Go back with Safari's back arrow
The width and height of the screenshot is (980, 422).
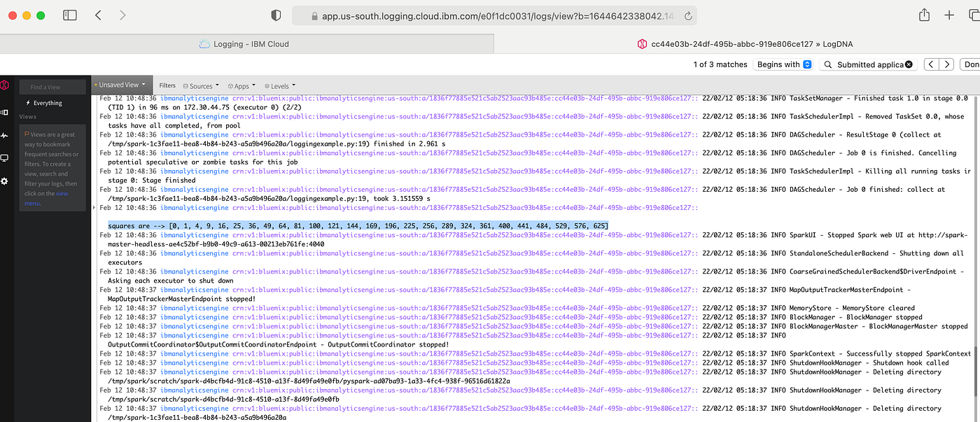[x=98, y=15]
